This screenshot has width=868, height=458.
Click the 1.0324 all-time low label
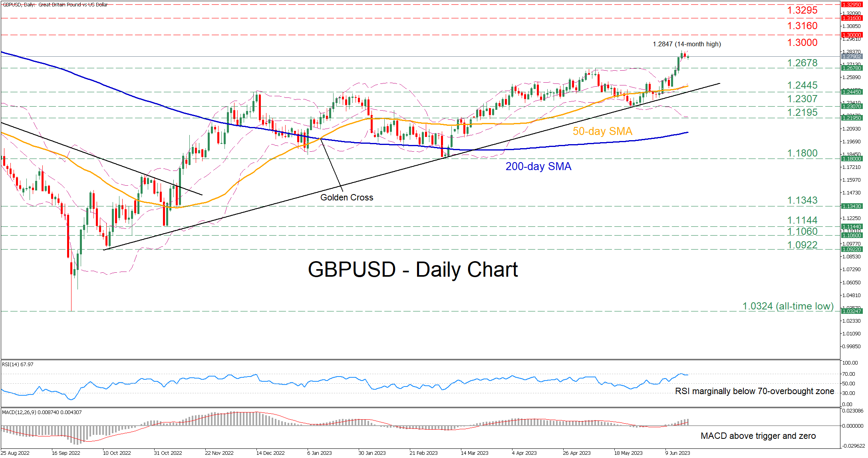pos(788,306)
